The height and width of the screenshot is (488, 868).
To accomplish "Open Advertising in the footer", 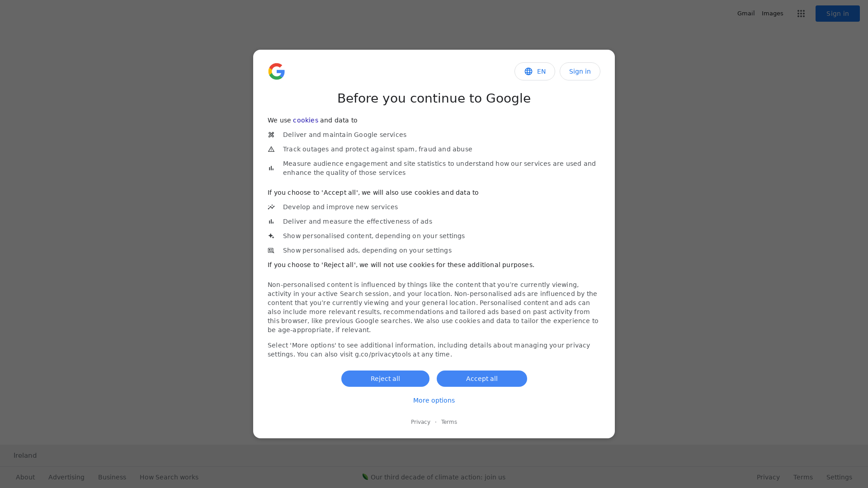I will [66, 477].
